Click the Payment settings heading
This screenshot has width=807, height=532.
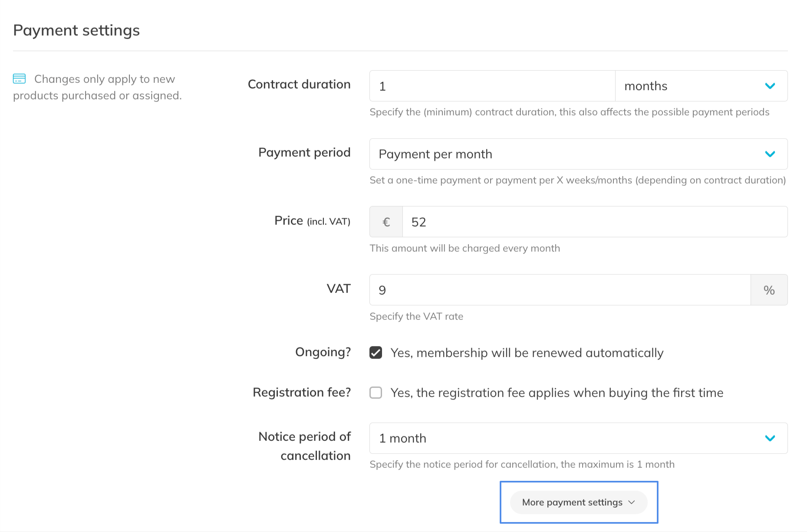pos(76,30)
